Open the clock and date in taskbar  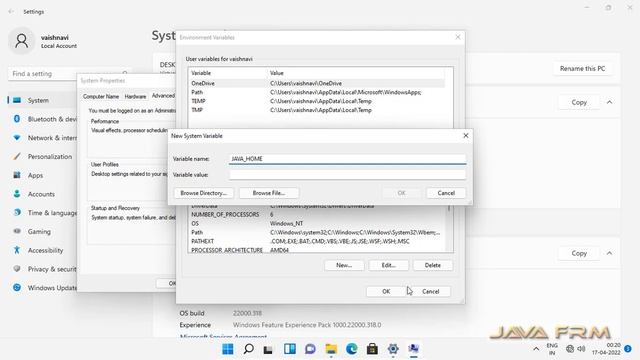[606, 349]
